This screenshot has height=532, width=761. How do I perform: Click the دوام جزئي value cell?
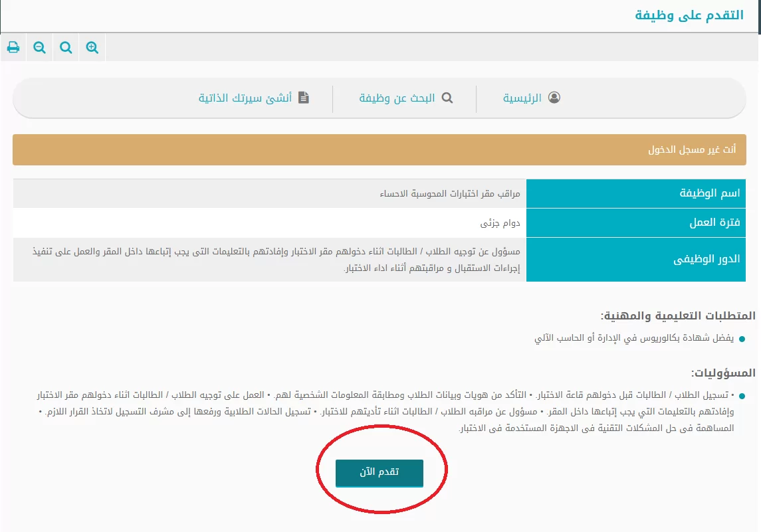pyautogui.click(x=270, y=222)
